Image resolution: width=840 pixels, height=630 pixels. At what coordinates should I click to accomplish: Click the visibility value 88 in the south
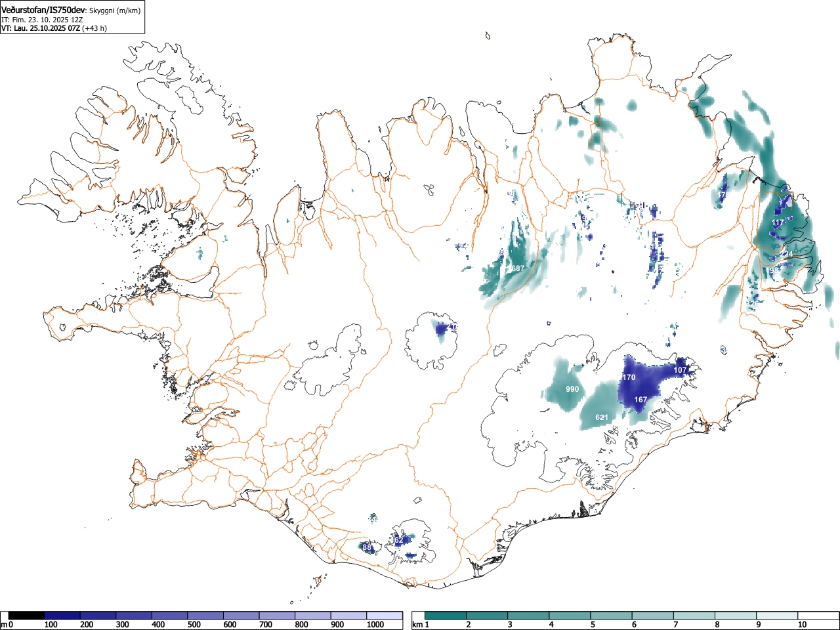tap(367, 547)
